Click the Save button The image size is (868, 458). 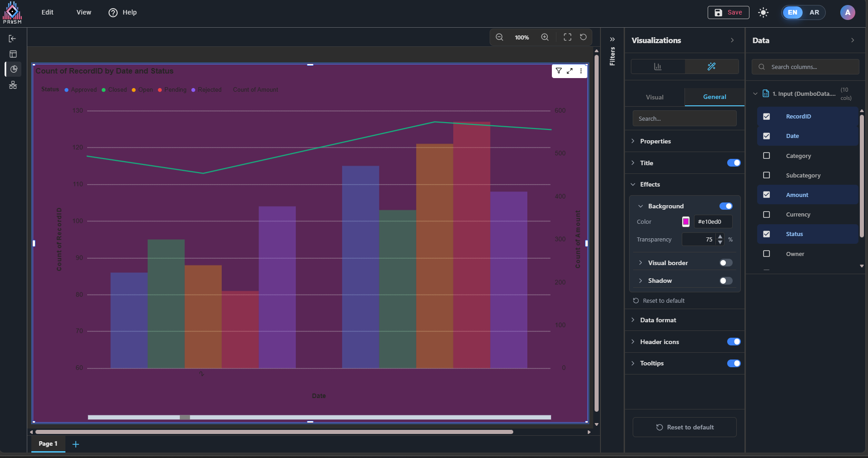[728, 13]
